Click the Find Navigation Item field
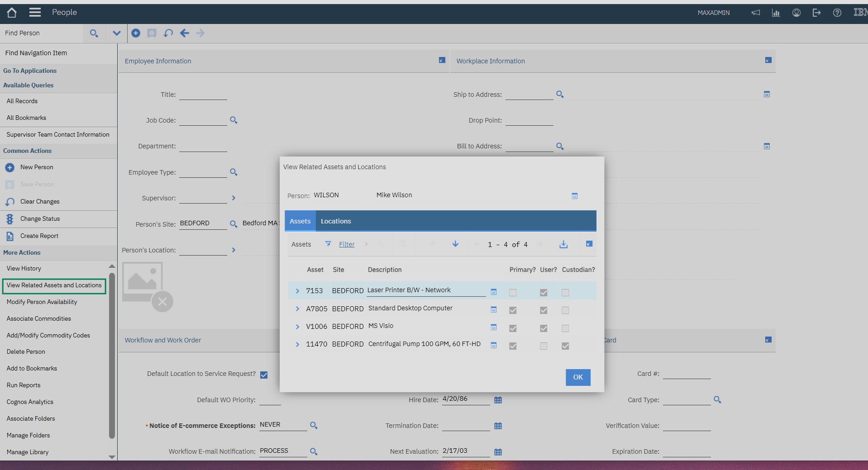Screen dimensions: 868x470 (58, 53)
